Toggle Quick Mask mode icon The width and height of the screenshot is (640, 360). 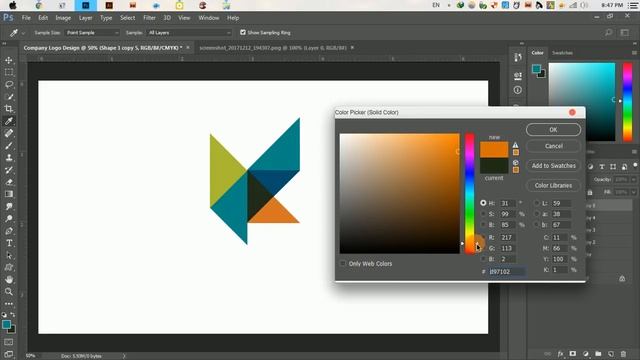click(x=9, y=342)
